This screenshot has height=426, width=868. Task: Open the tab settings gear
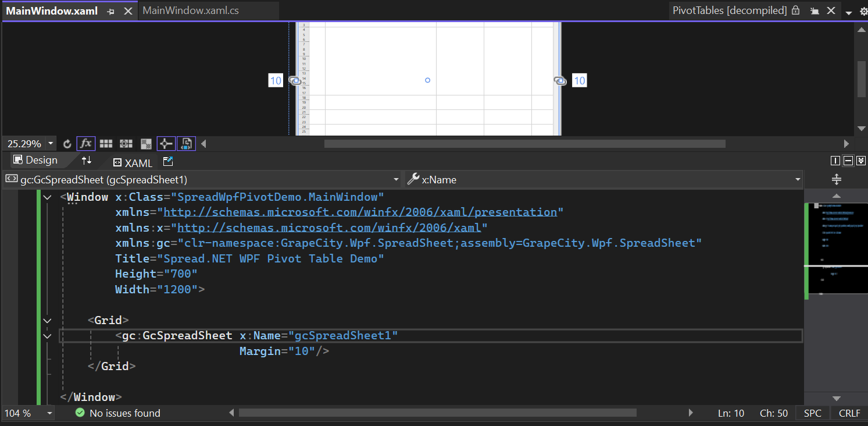click(863, 12)
